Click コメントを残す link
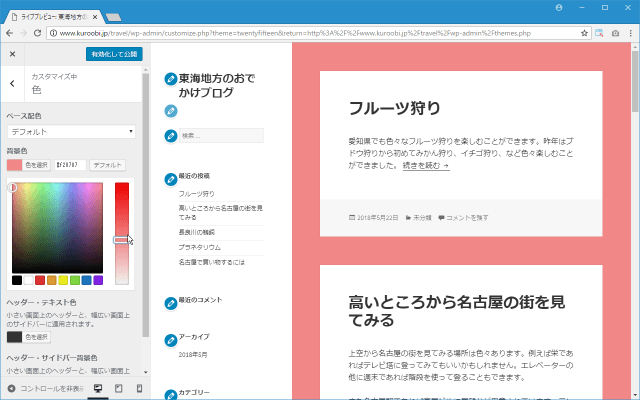This screenshot has height=400, width=640. (467, 218)
